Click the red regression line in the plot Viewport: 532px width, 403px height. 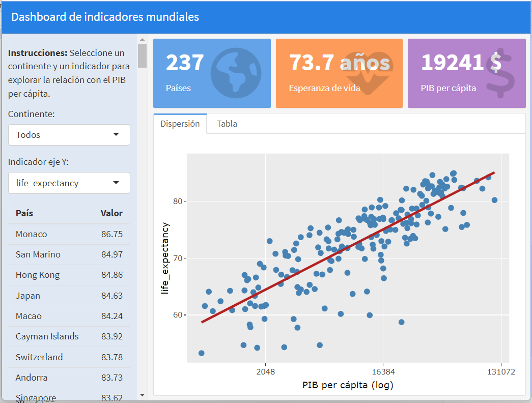pos(348,247)
